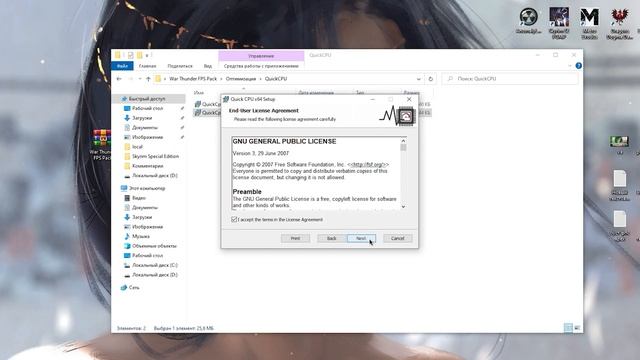This screenshot has height=360, width=640.
Task: Click the Quick CPU setup title bar icon
Action: pos(226,99)
